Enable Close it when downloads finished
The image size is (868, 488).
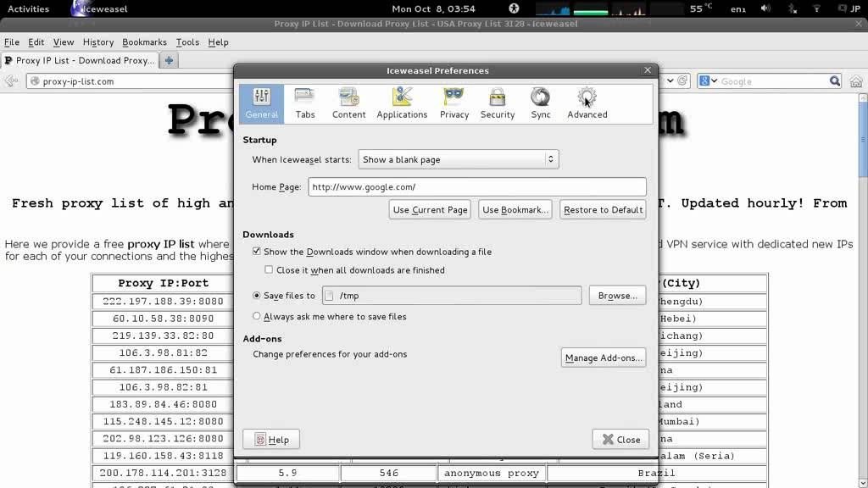(269, 270)
